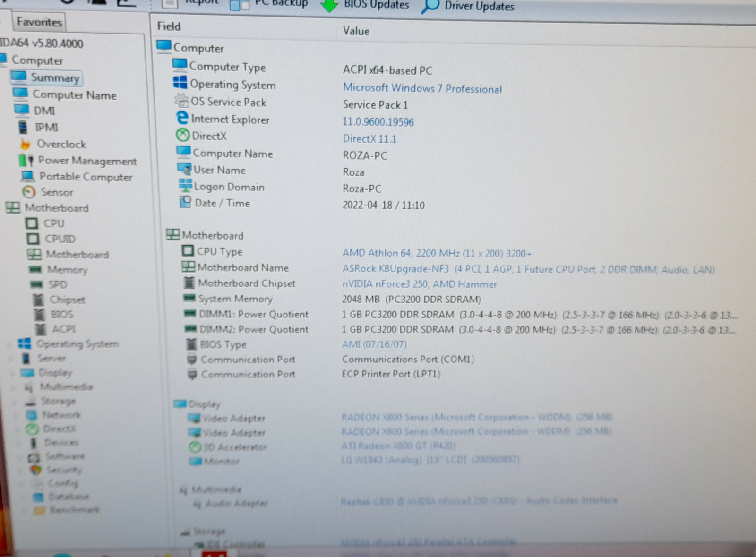
Task: Switch to the Favorites tab
Action: click(x=39, y=22)
